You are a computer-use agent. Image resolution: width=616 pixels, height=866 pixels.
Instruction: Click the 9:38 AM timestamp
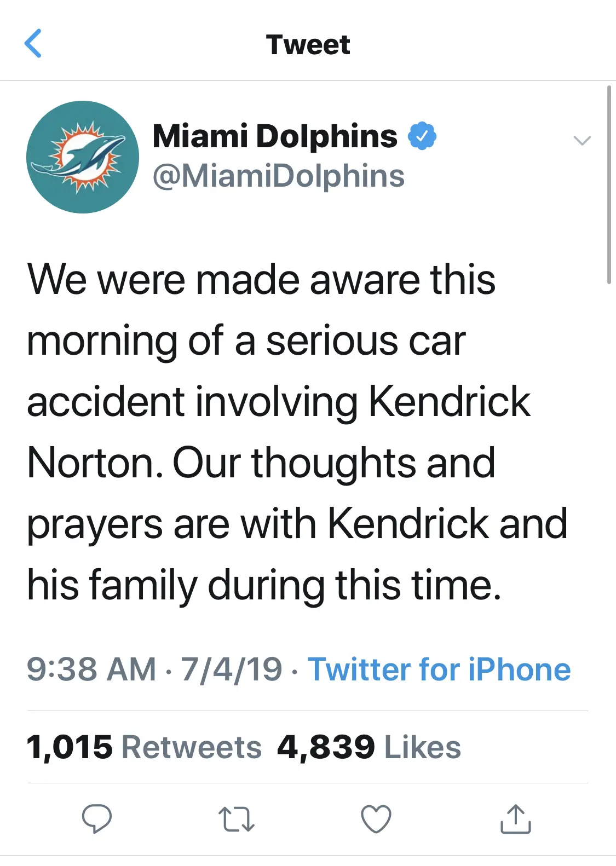coord(91,669)
